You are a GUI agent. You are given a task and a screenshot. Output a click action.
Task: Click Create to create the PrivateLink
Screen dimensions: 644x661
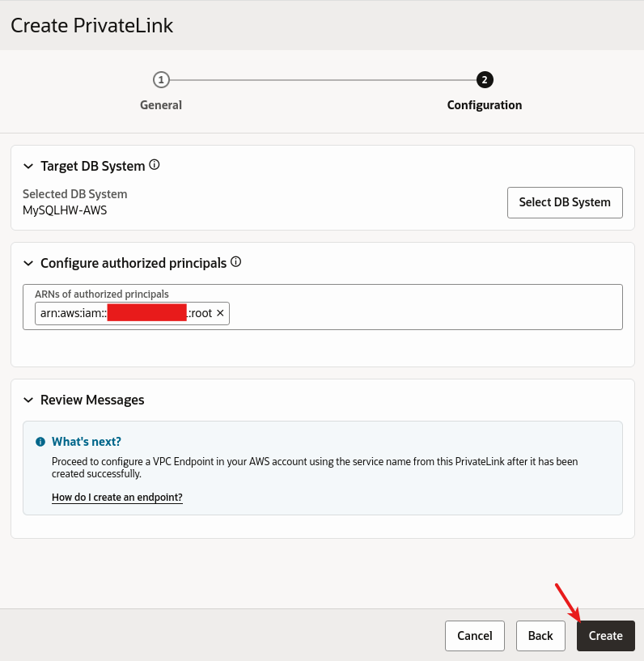click(605, 636)
